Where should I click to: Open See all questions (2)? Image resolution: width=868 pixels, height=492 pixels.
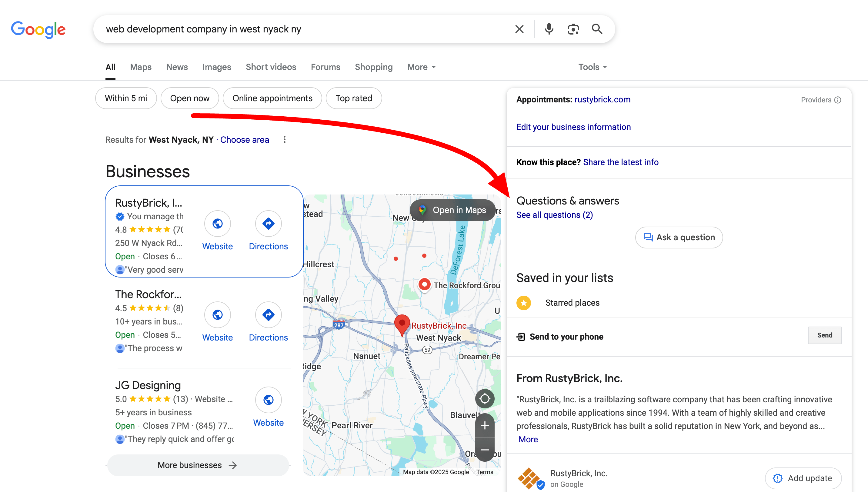pos(554,215)
